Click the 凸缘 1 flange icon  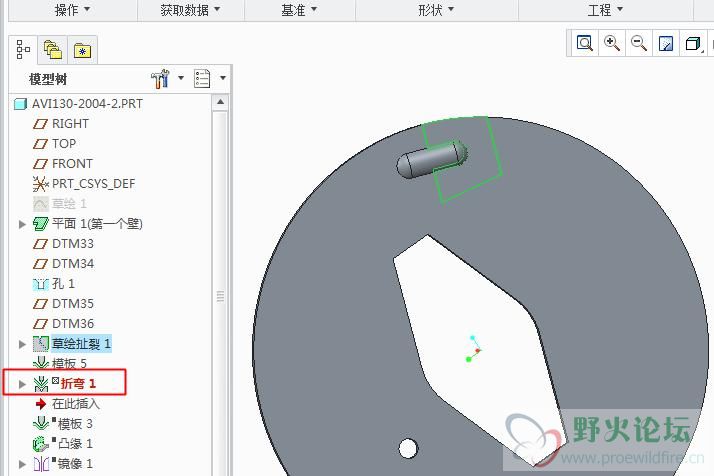click(x=41, y=444)
